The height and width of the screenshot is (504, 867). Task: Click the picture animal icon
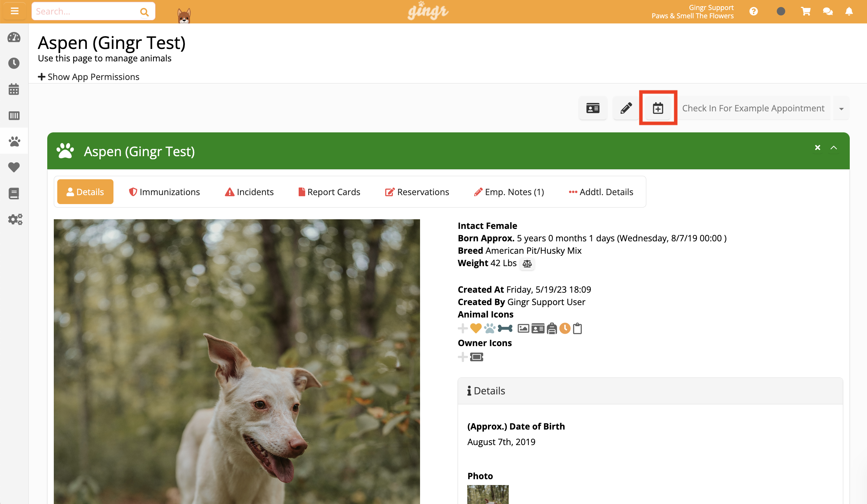[523, 329]
